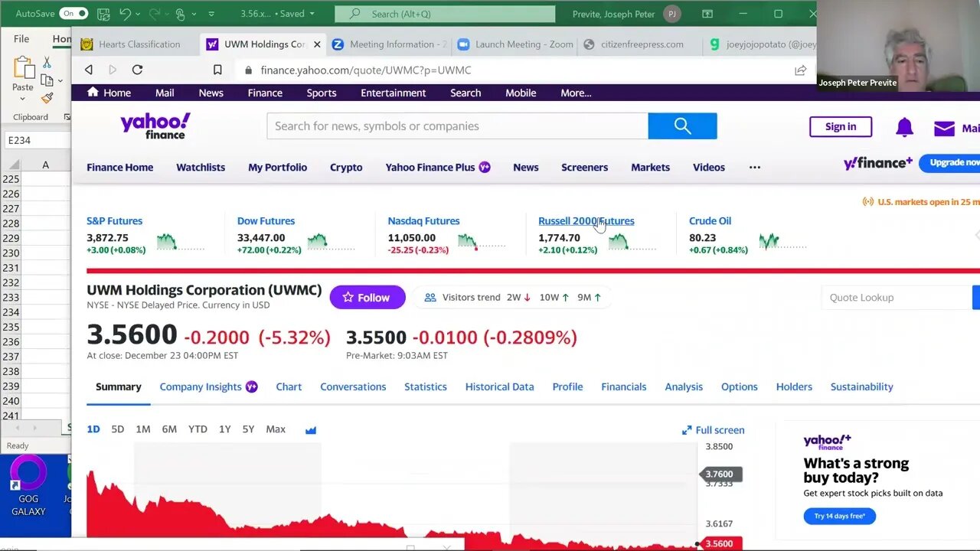Screen dimensions: 980x551
Task: Click Mail in the Yahoo top bar
Action: [x=165, y=93]
